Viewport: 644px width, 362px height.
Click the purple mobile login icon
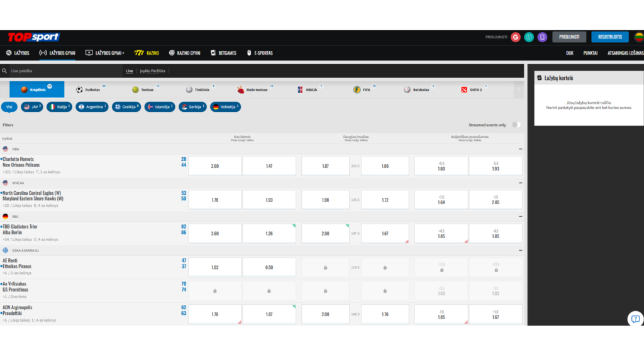pyautogui.click(x=542, y=37)
